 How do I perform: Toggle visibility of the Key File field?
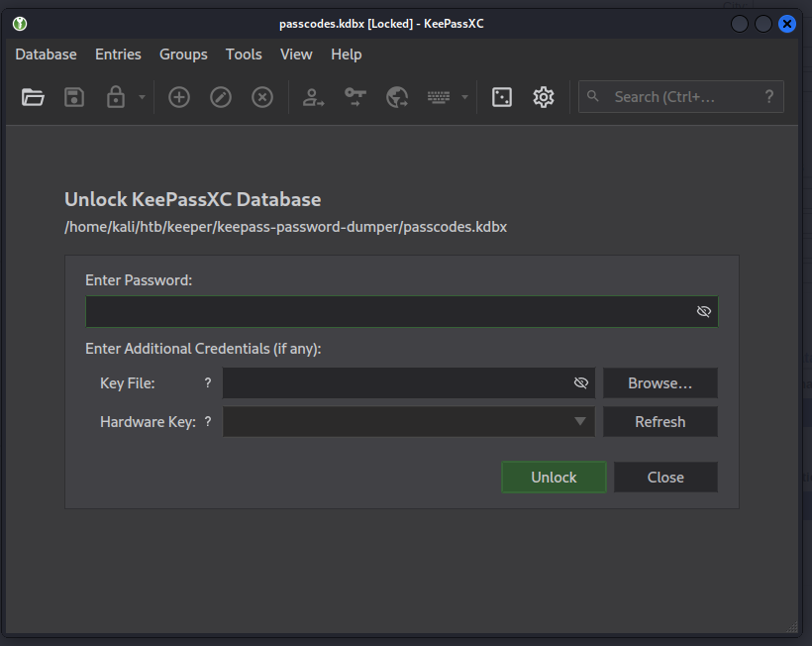(x=581, y=383)
